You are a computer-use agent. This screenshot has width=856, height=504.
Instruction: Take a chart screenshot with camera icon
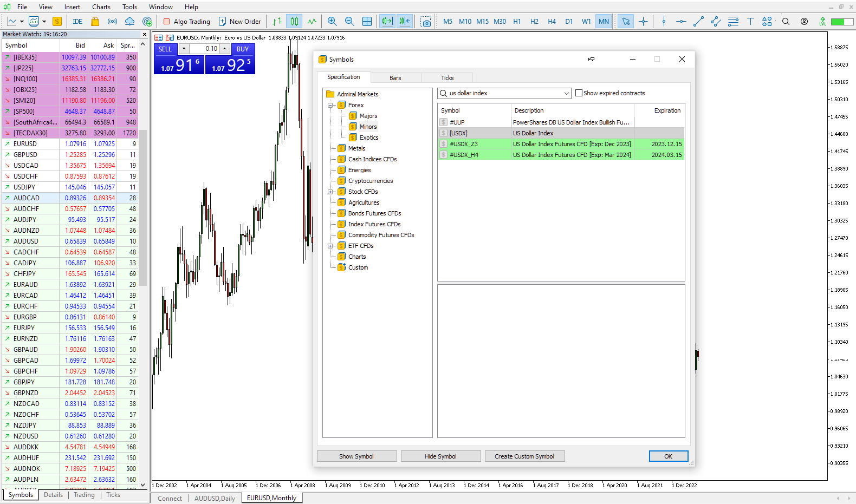click(426, 22)
